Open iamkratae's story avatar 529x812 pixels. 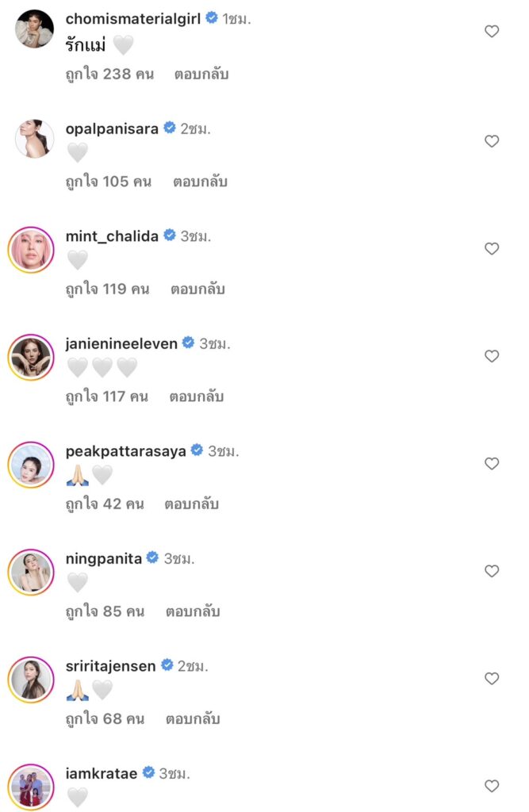point(32,786)
